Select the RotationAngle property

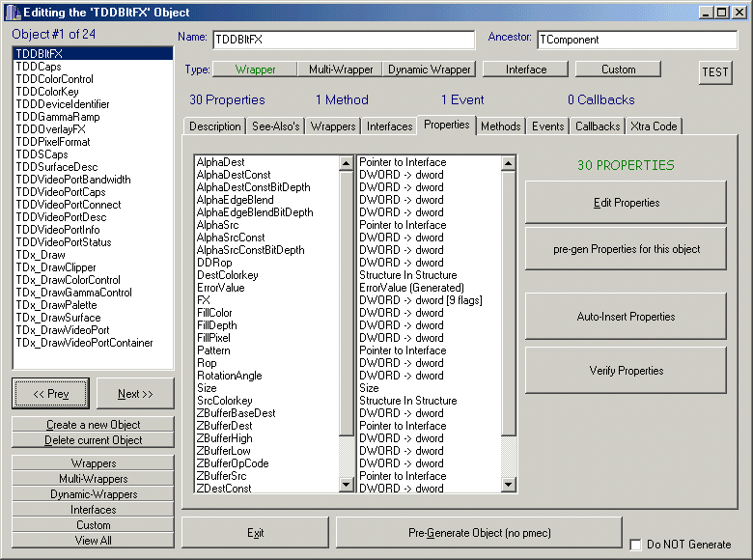click(x=229, y=376)
